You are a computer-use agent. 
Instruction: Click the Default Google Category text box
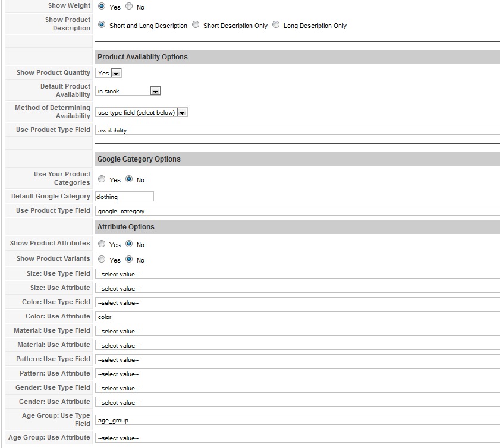coord(124,197)
